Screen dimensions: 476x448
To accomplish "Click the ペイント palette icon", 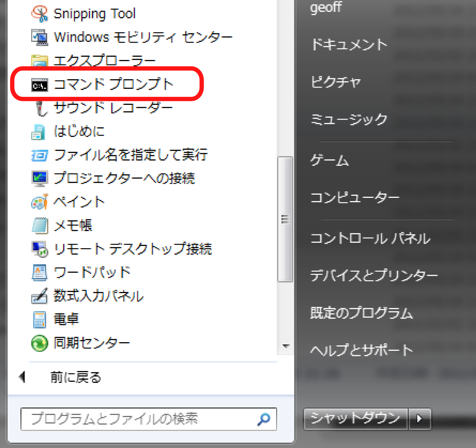I will pyautogui.click(x=39, y=202).
